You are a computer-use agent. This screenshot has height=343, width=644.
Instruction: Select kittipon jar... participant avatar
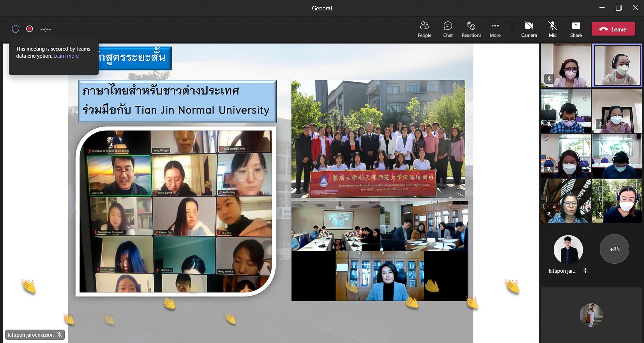click(568, 250)
